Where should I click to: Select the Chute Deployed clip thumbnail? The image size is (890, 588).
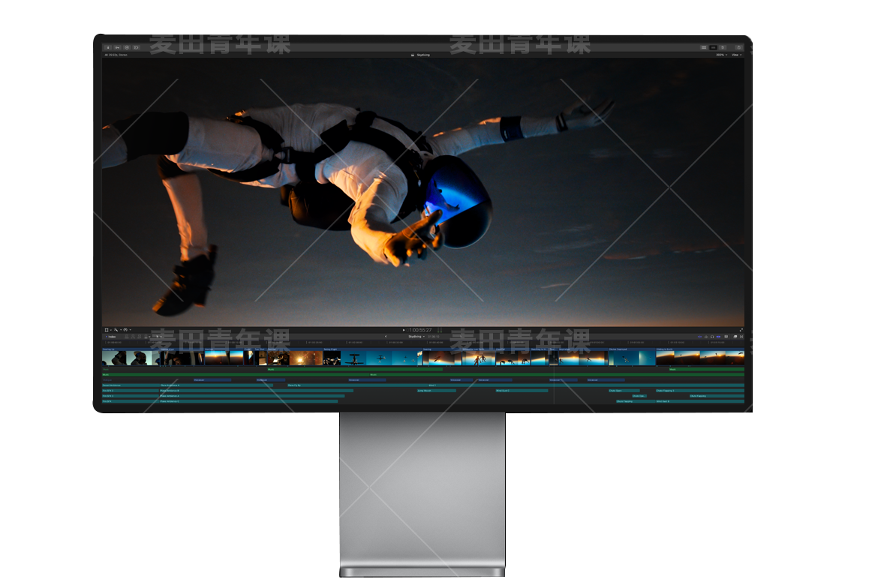(x=633, y=358)
